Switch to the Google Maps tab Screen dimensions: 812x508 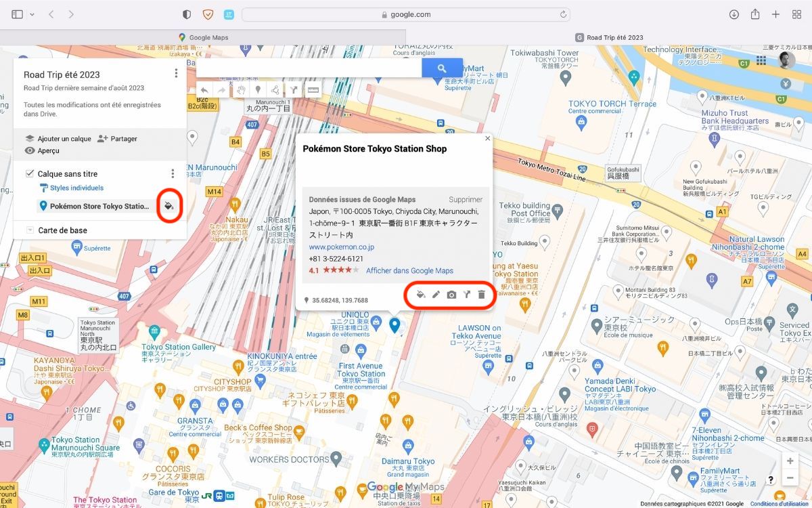[203, 37]
